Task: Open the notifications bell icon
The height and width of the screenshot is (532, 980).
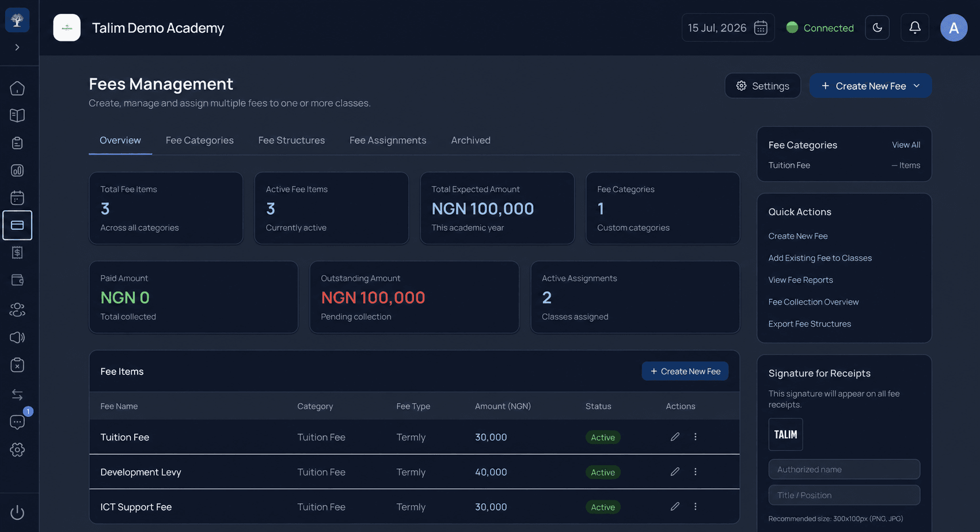Action: tap(915, 28)
